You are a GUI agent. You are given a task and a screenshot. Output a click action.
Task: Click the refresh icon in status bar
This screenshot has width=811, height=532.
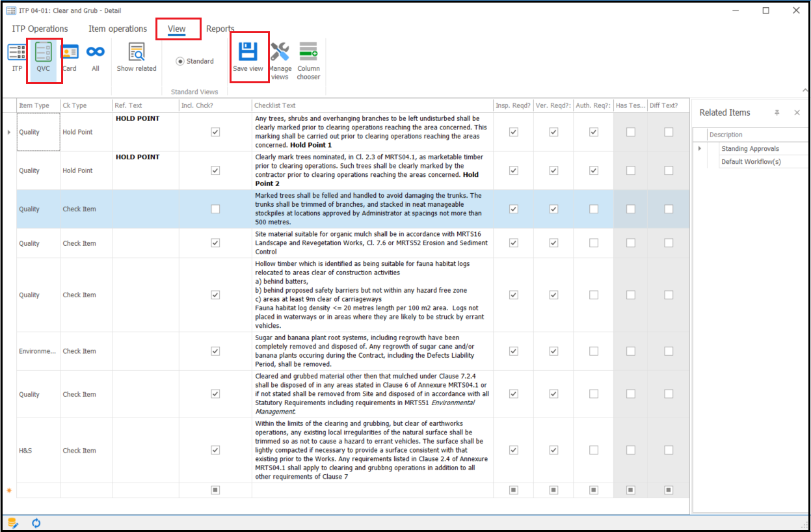coord(36,523)
